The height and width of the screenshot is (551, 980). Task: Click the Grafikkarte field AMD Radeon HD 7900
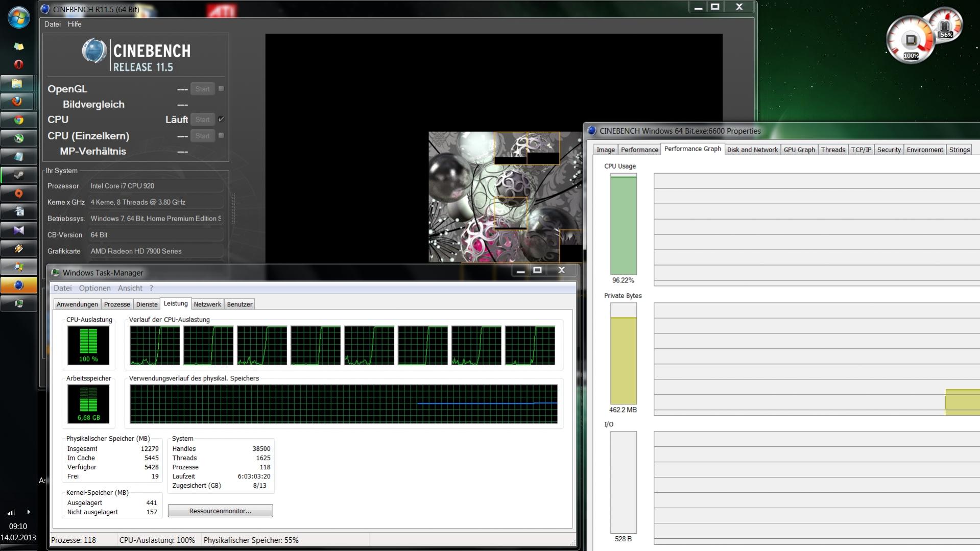point(156,251)
